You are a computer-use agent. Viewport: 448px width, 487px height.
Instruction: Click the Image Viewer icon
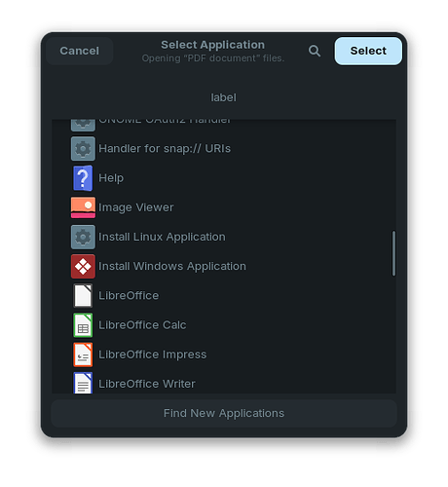click(x=83, y=207)
